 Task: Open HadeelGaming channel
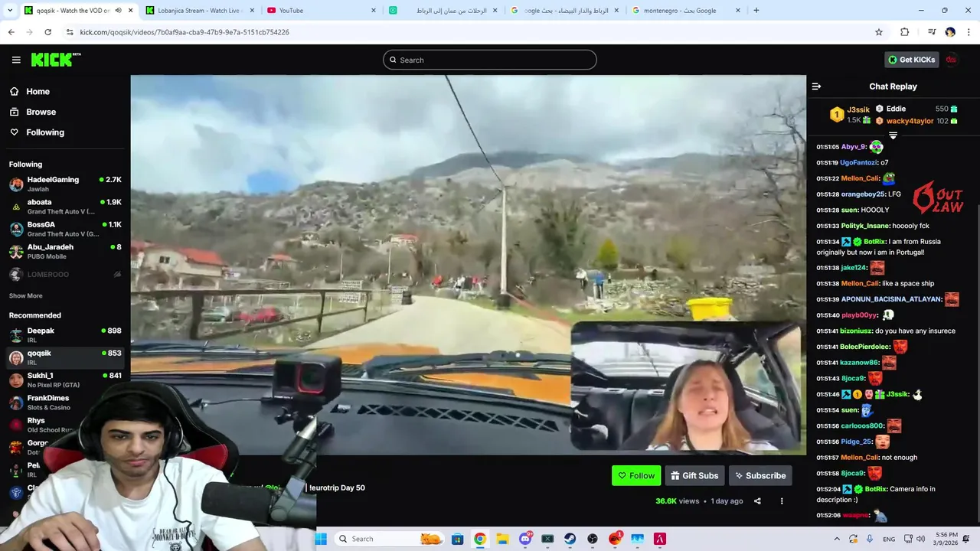click(65, 184)
